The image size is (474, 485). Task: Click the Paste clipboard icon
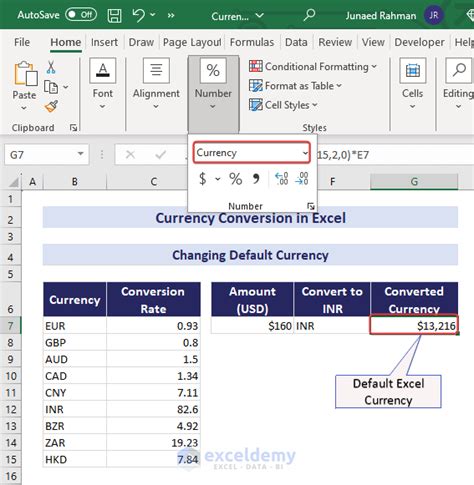(x=25, y=74)
